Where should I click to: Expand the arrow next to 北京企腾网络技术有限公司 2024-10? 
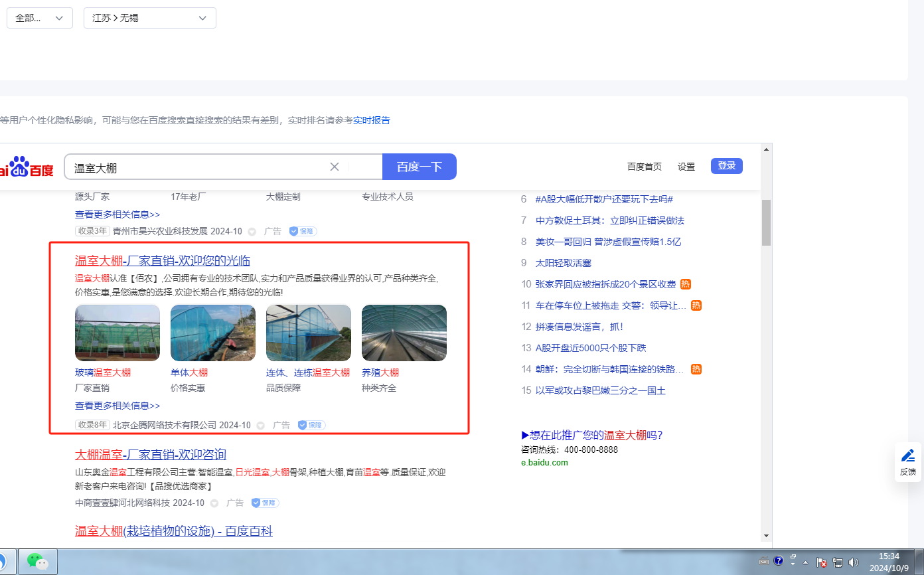[x=261, y=426]
